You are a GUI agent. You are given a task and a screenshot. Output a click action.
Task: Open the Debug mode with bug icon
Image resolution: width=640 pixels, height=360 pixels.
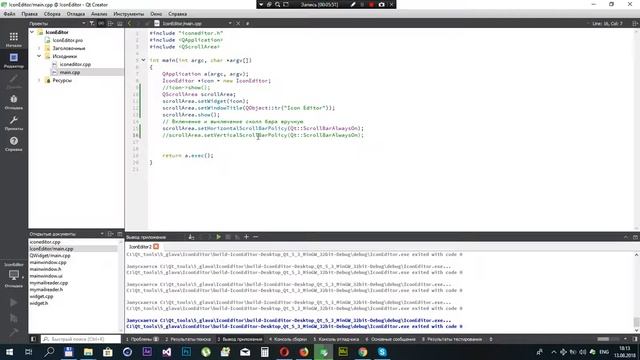tap(13, 102)
